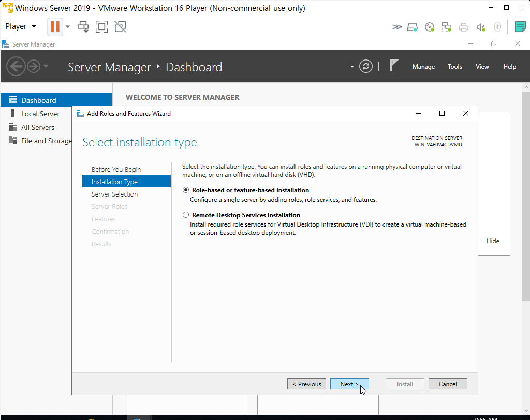Click the VMware printer device icon

click(x=463, y=27)
